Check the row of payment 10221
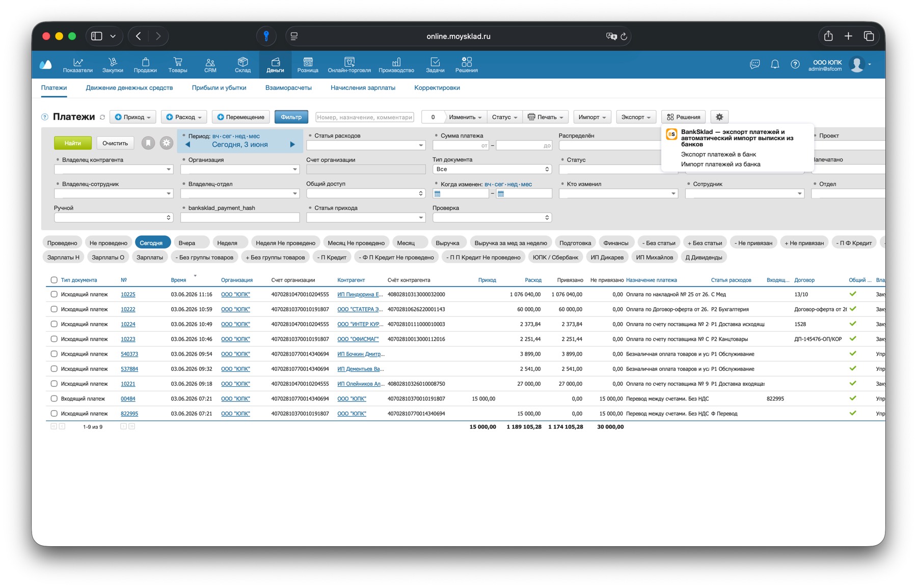This screenshot has height=588, width=917. tap(54, 383)
